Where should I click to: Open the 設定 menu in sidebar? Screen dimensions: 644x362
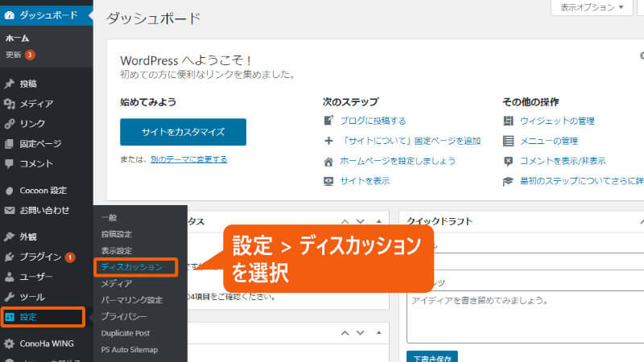coord(43,317)
